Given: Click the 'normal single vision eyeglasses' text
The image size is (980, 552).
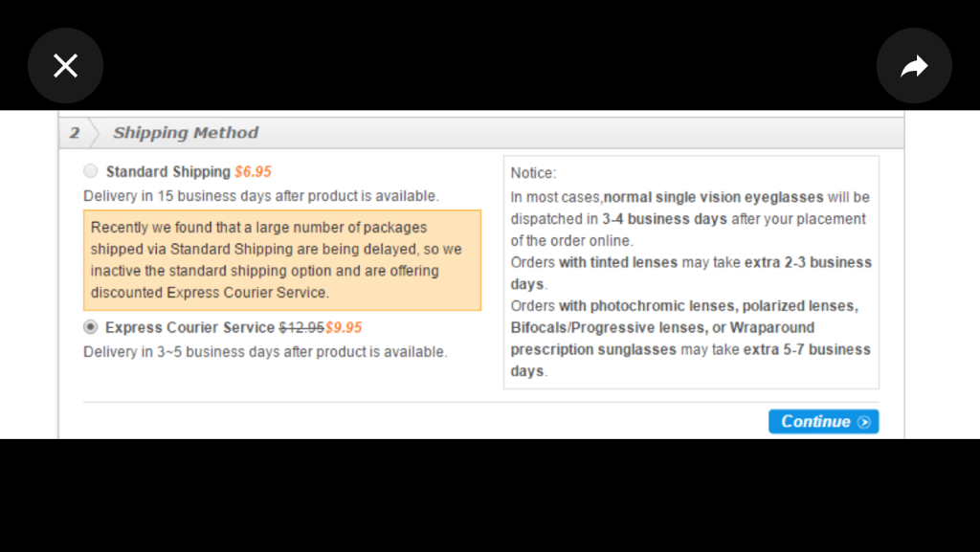Looking at the screenshot, I should 713,197.
